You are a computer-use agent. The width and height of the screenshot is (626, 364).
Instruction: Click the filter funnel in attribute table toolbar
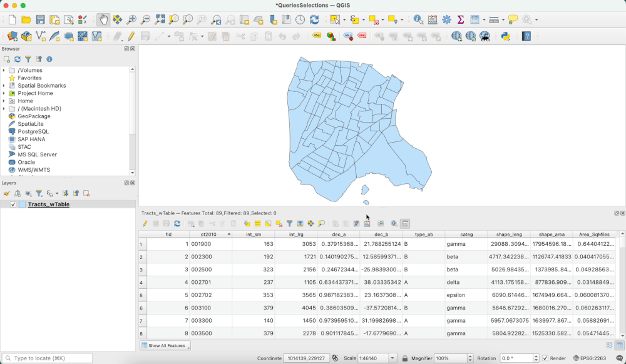289,224
